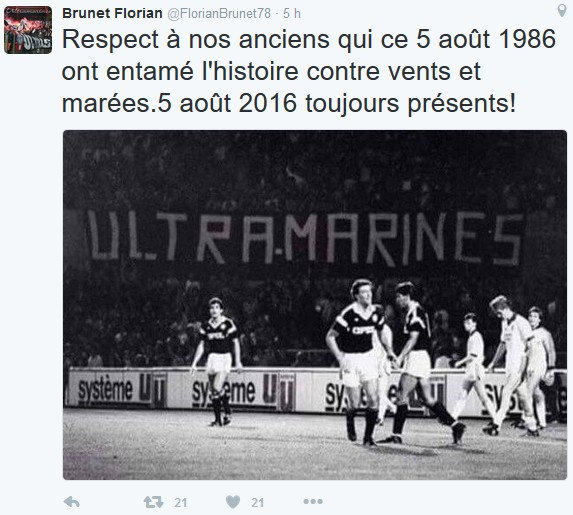Enlarge the Ultramarines black-and-white photo
This screenshot has height=515, width=573.
[x=315, y=305]
